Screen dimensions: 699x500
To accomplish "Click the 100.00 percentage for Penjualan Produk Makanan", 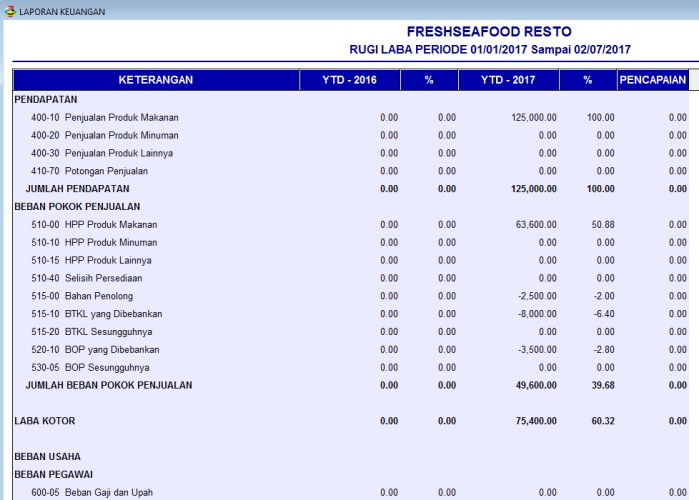I will [600, 118].
